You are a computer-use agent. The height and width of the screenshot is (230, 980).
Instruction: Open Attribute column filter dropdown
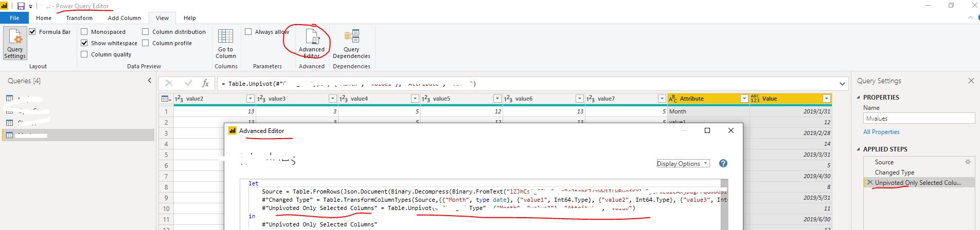(744, 99)
